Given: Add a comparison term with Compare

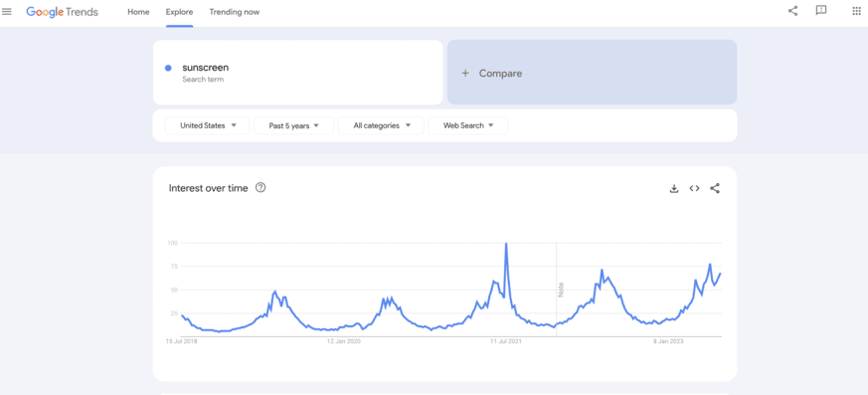Looking at the screenshot, I should point(592,72).
